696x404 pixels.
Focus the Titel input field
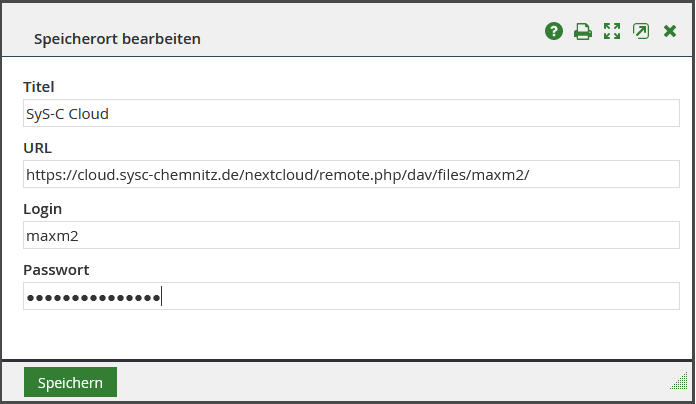351,113
